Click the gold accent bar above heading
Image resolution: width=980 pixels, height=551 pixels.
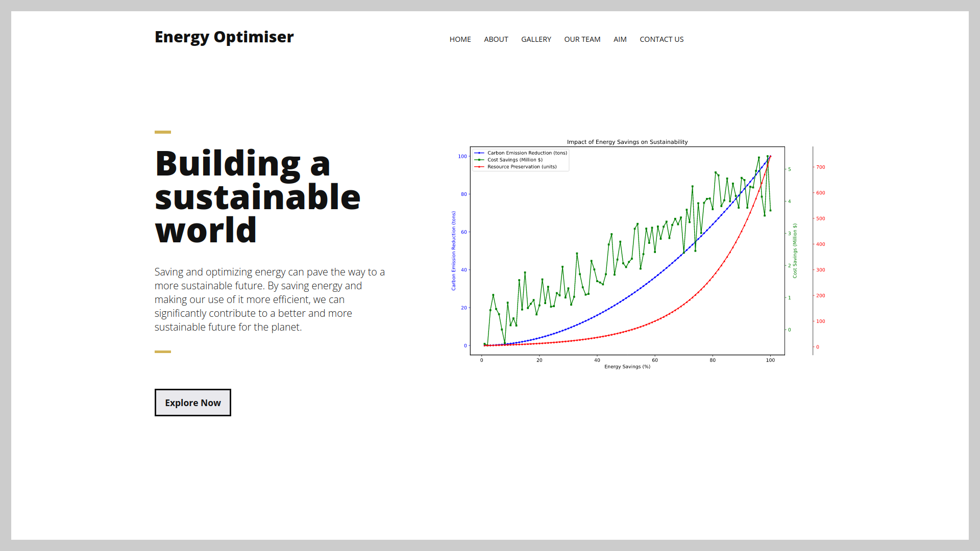click(163, 132)
